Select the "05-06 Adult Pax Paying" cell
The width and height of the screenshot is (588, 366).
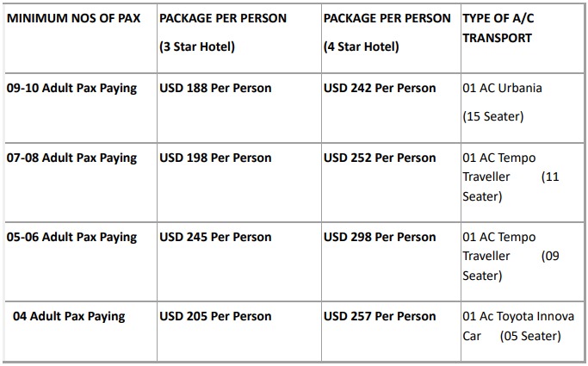(72, 237)
